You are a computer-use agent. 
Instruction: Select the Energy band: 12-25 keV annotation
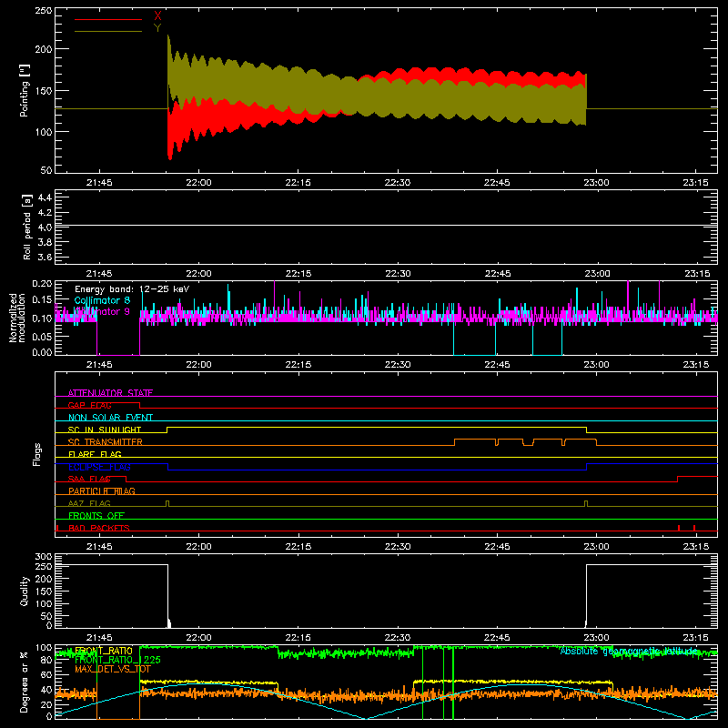[x=132, y=289]
